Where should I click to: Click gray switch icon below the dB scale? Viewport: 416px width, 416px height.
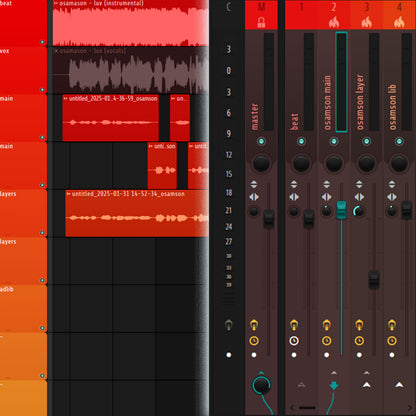pos(229,325)
